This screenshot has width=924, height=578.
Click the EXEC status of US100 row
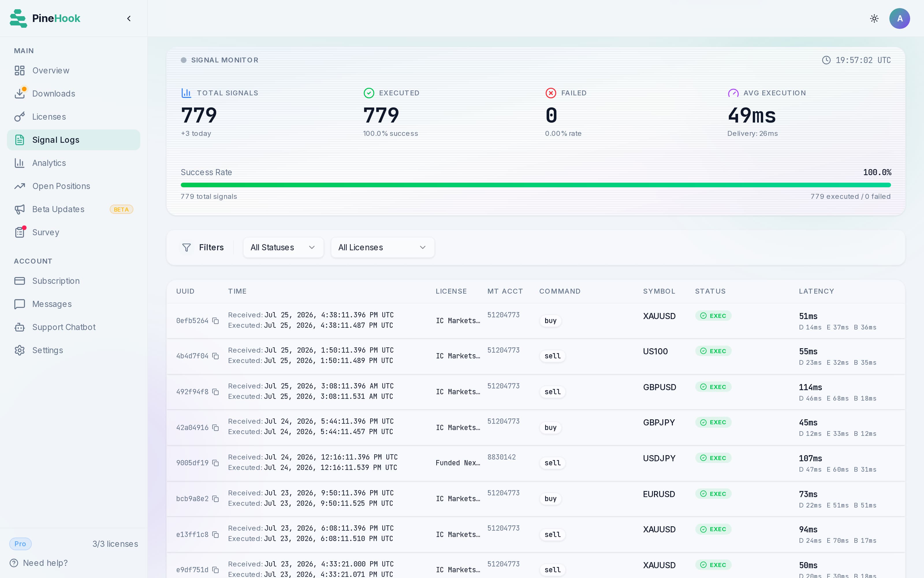713,351
